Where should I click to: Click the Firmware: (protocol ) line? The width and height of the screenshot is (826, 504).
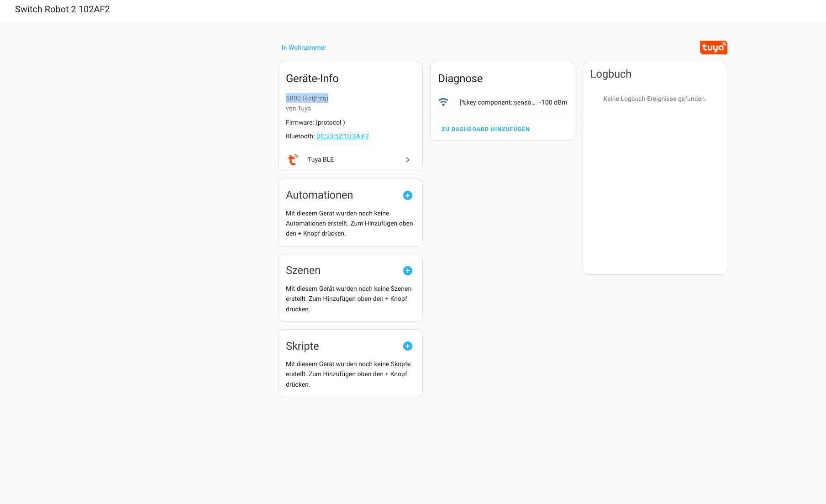[316, 122]
